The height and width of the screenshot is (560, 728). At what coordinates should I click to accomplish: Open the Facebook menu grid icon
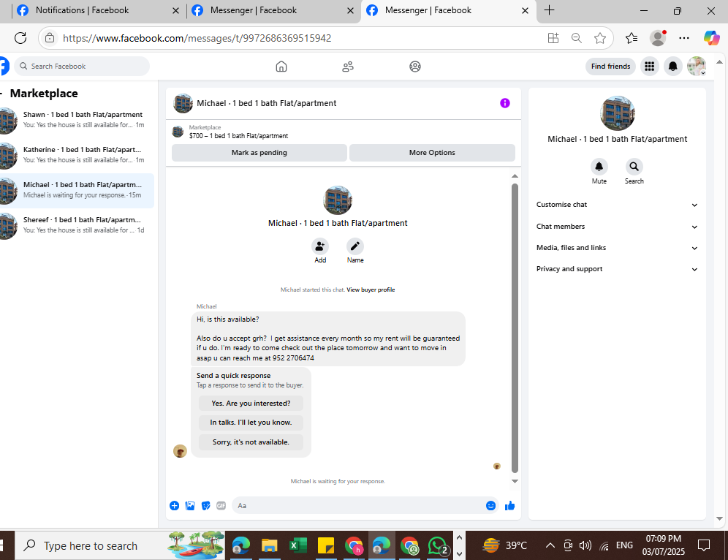pos(650,67)
